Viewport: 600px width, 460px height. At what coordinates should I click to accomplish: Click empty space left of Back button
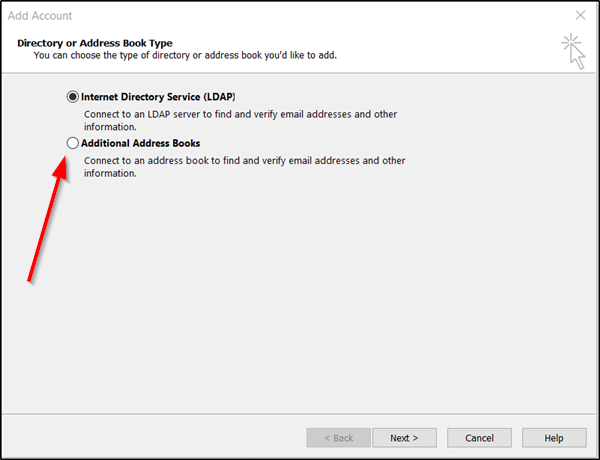(x=150, y=438)
